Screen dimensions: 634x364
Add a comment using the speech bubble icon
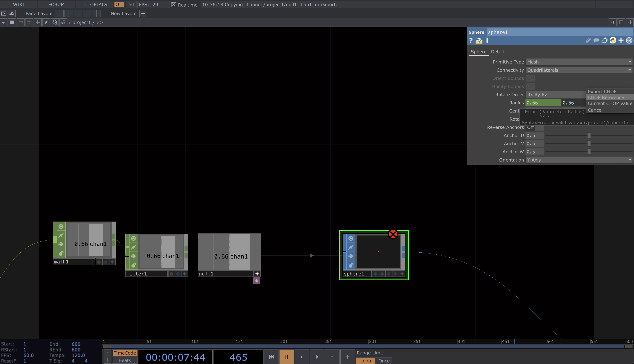pos(596,40)
